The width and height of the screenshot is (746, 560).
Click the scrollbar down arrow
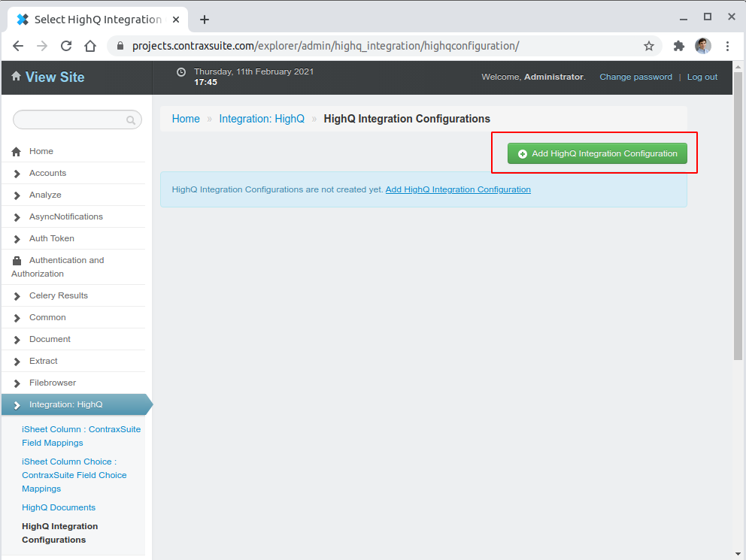(738, 554)
